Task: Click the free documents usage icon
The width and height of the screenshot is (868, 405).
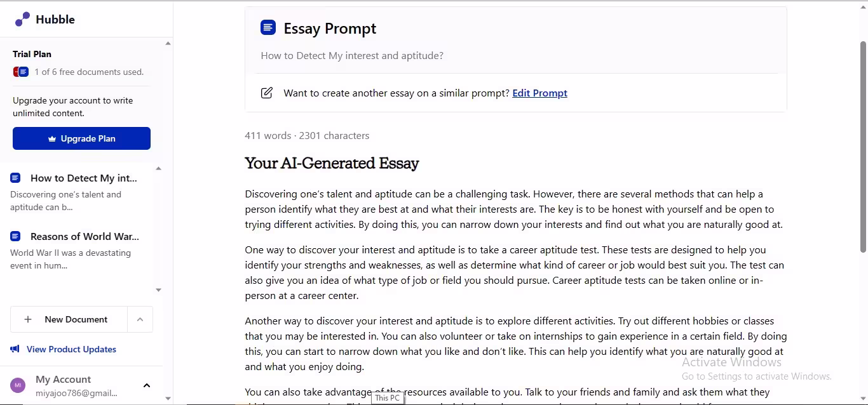Action: [21, 72]
